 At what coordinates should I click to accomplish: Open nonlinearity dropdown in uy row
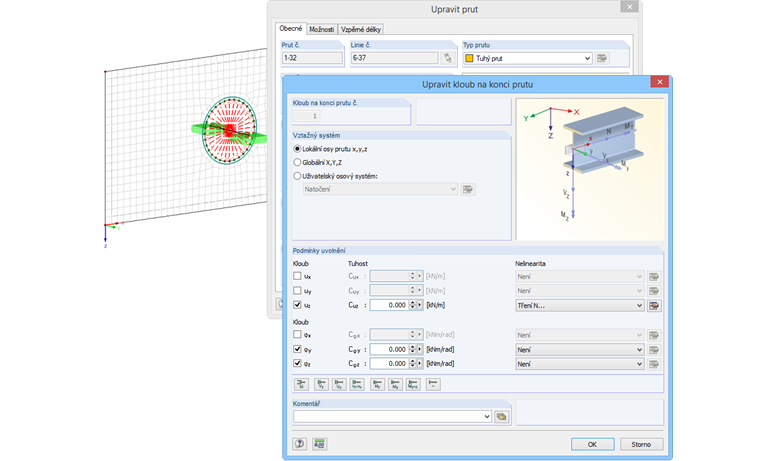pyautogui.click(x=580, y=291)
